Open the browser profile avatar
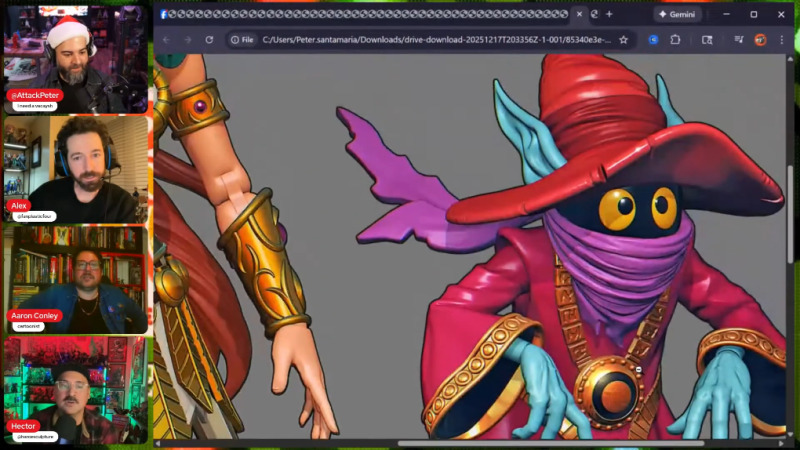 760,40
